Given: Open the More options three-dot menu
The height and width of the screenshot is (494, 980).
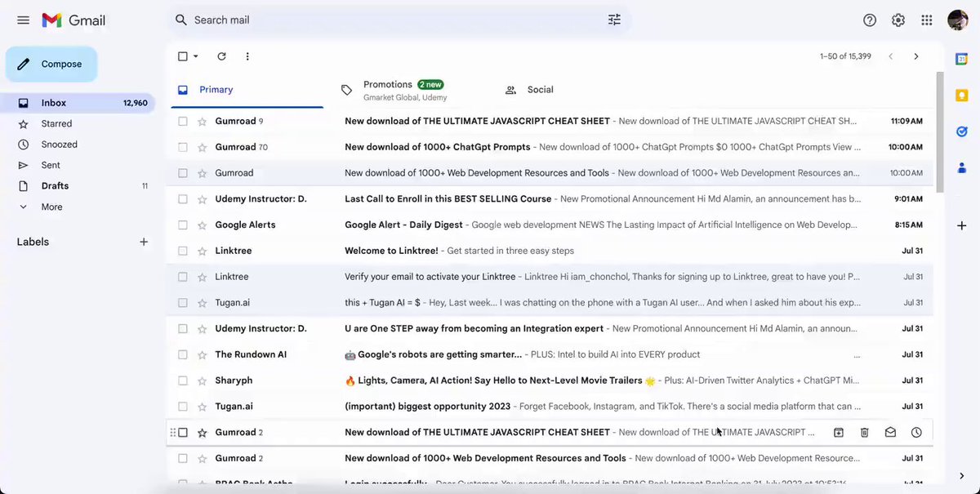Looking at the screenshot, I should tap(247, 56).
